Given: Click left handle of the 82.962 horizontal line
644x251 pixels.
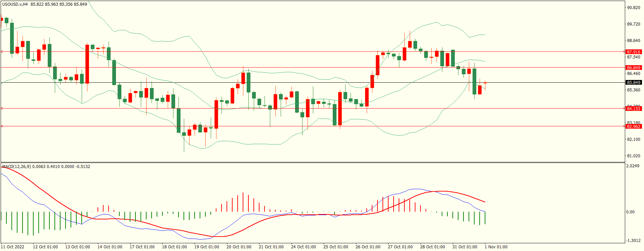Looking at the screenshot, I should click(2, 126).
